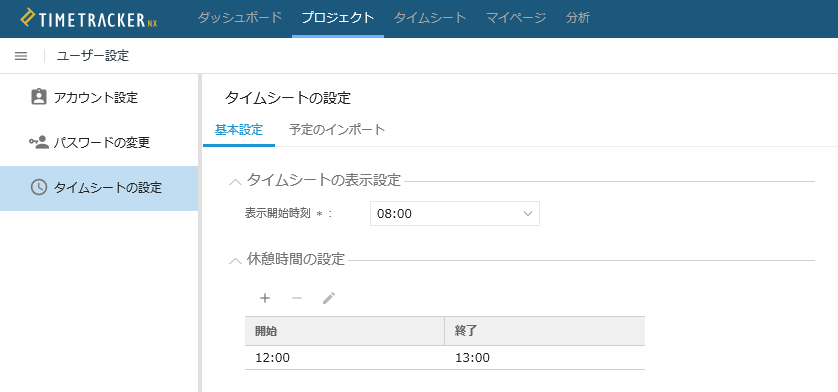Open マイページ in top navigation

coord(516,18)
